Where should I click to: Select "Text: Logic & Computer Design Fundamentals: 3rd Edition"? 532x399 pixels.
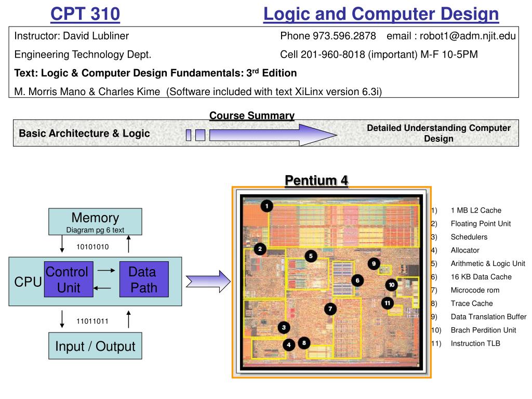(x=155, y=73)
